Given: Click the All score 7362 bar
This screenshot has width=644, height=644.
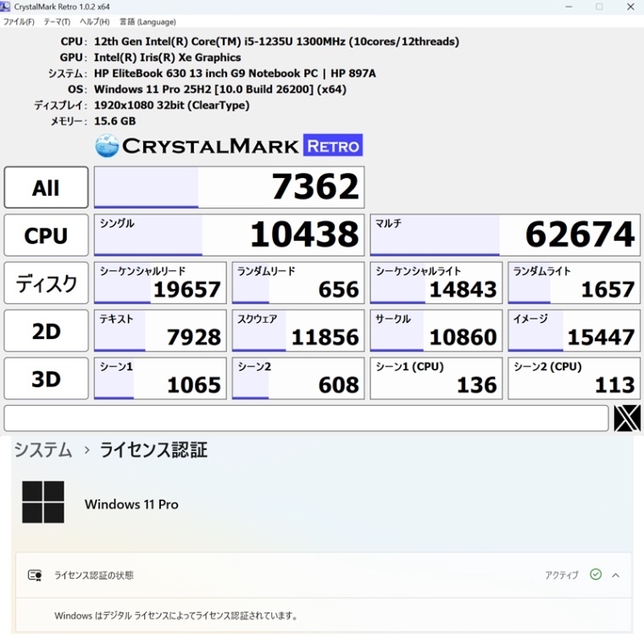Looking at the screenshot, I should coord(229,187).
